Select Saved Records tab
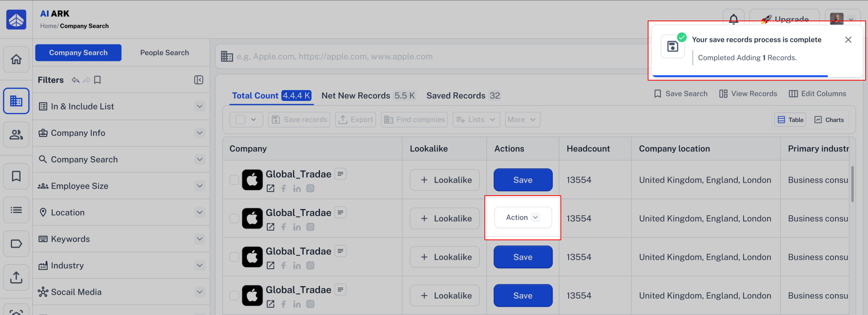868x315 pixels. (464, 96)
